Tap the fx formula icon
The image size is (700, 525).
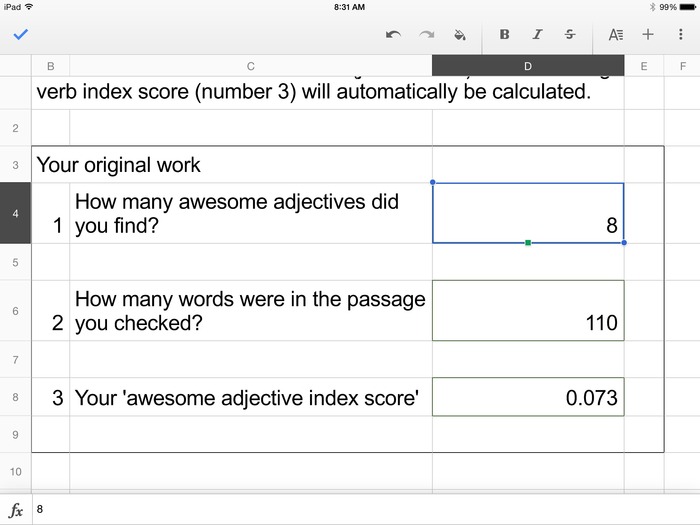(x=16, y=509)
